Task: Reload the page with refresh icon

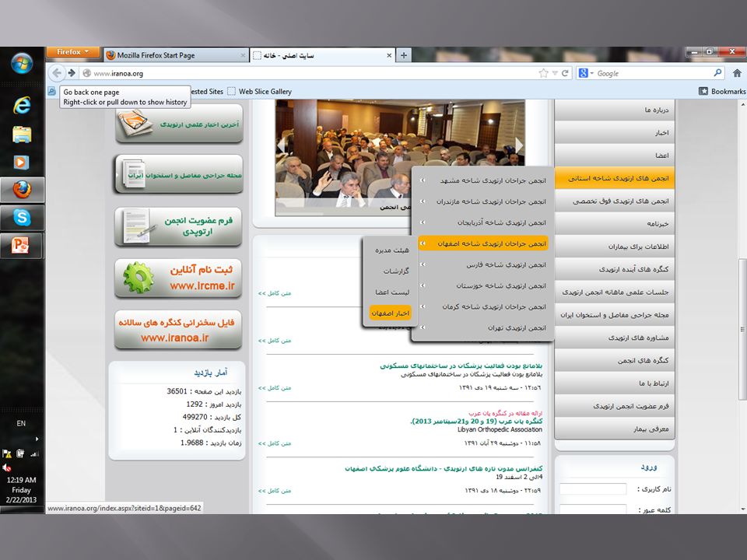Action: [x=565, y=73]
